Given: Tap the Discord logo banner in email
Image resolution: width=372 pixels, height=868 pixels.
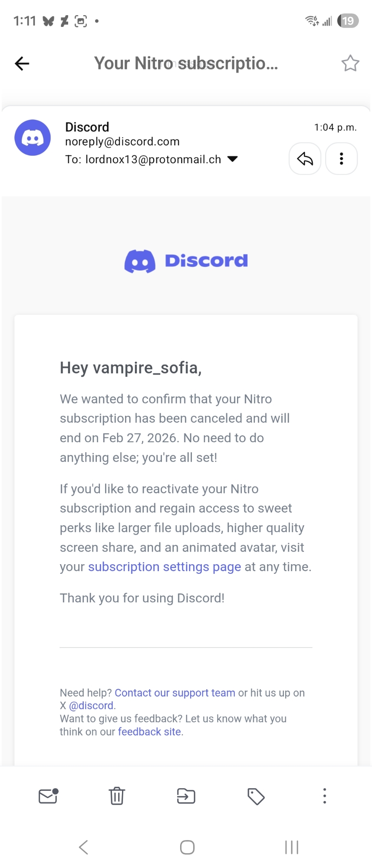Looking at the screenshot, I should click(186, 261).
